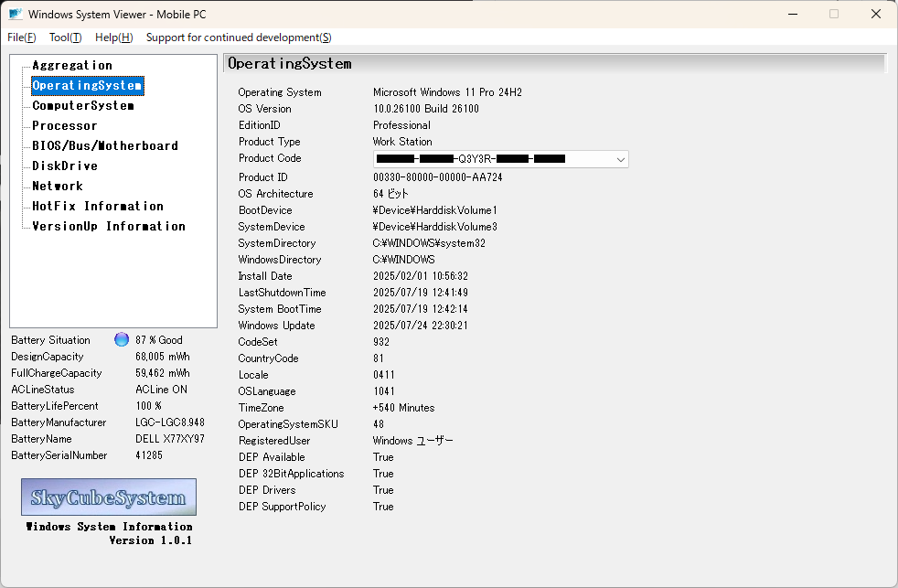Click FullChargeCapacity value 59,462 mWh
This screenshot has width=898, height=588.
(162, 373)
